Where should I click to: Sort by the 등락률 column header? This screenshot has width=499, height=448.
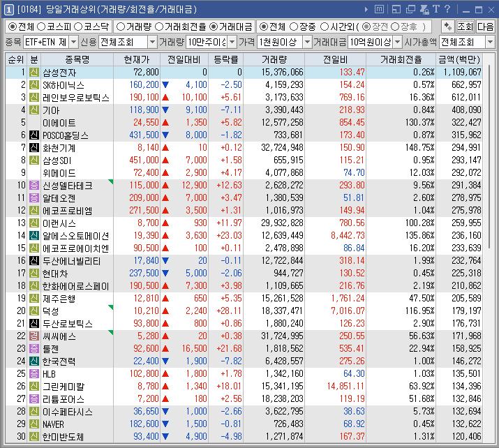[x=225, y=59]
